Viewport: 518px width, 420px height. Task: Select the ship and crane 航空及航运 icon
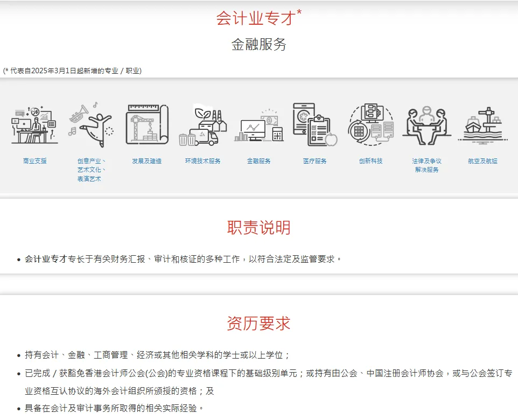click(482, 125)
